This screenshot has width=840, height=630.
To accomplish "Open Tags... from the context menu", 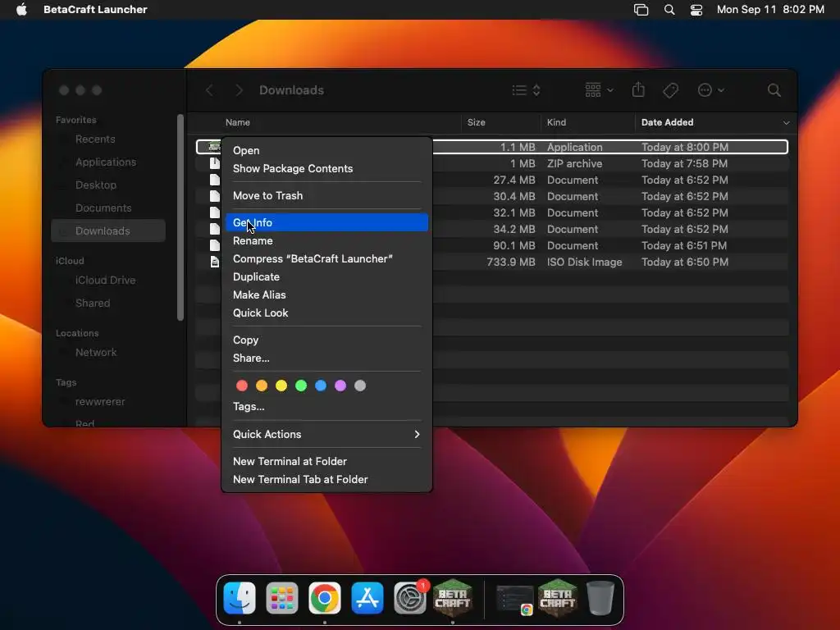I will tap(326, 407).
